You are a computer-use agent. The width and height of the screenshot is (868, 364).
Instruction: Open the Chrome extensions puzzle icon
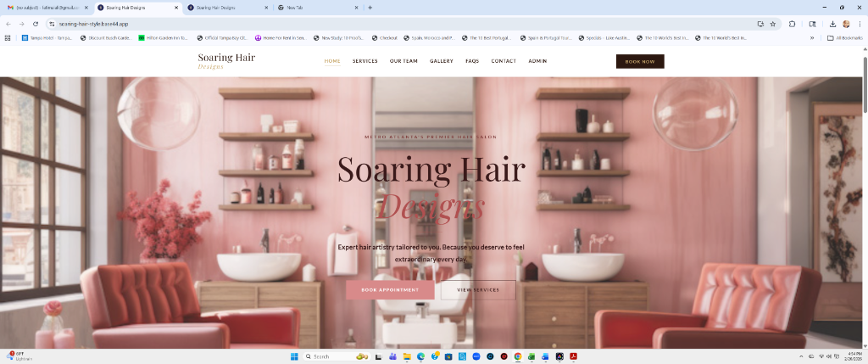click(793, 24)
